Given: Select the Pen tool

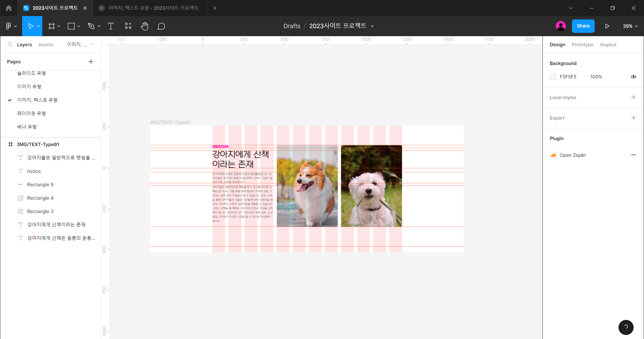Looking at the screenshot, I should tap(91, 26).
